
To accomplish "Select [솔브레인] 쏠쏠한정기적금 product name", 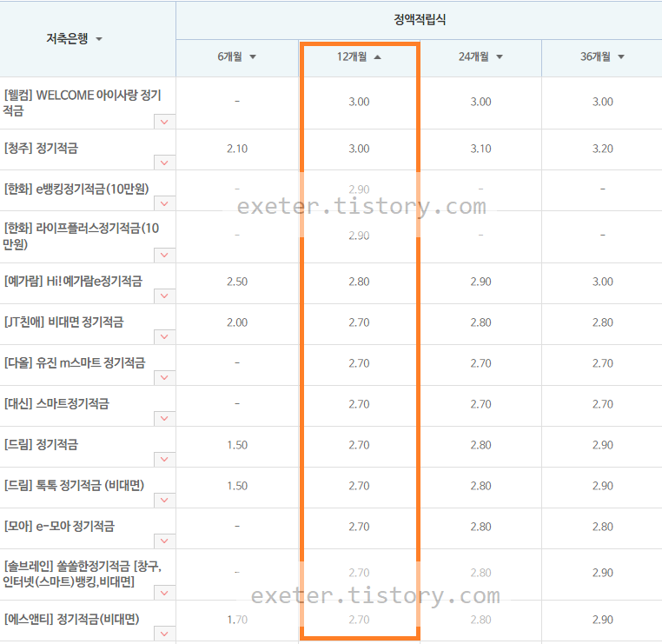I will (83, 574).
